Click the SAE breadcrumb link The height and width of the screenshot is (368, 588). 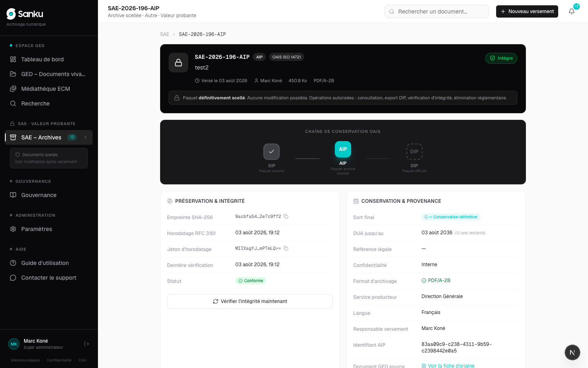[x=165, y=34]
